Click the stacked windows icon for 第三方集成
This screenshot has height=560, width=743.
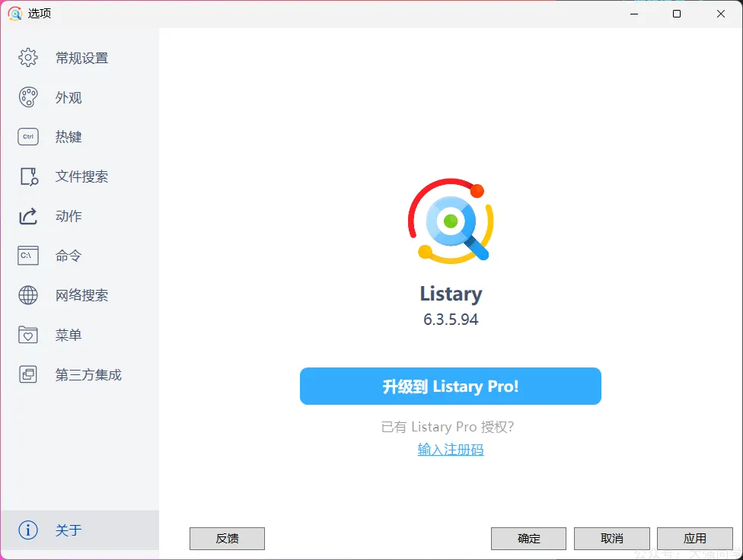click(28, 374)
